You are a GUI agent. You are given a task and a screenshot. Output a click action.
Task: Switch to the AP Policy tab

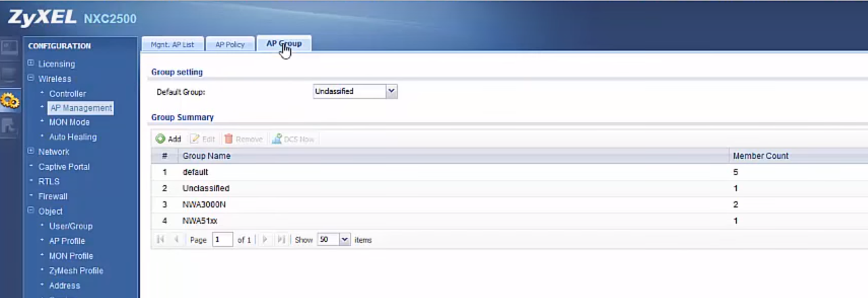point(230,45)
